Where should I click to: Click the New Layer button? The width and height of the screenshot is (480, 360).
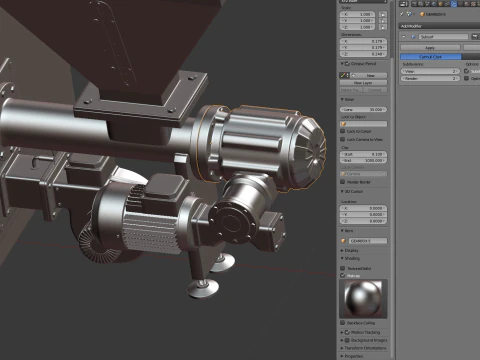point(363,83)
